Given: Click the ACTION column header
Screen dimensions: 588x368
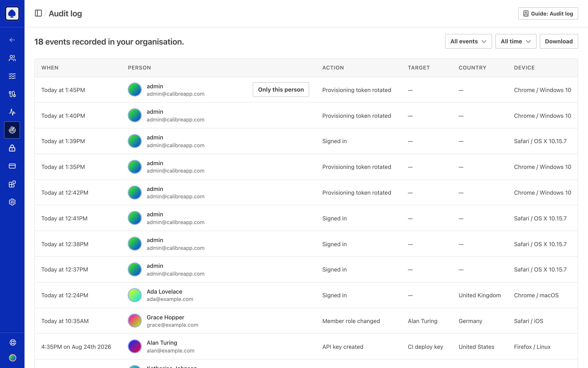Looking at the screenshot, I should coord(333,68).
